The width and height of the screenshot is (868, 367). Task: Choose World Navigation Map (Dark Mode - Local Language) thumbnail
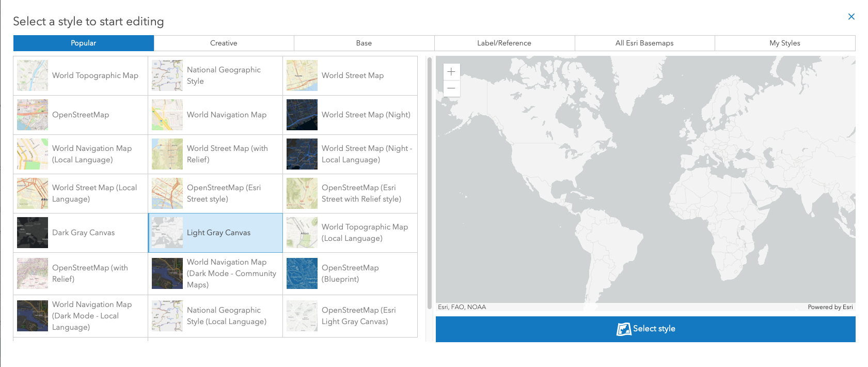point(33,316)
